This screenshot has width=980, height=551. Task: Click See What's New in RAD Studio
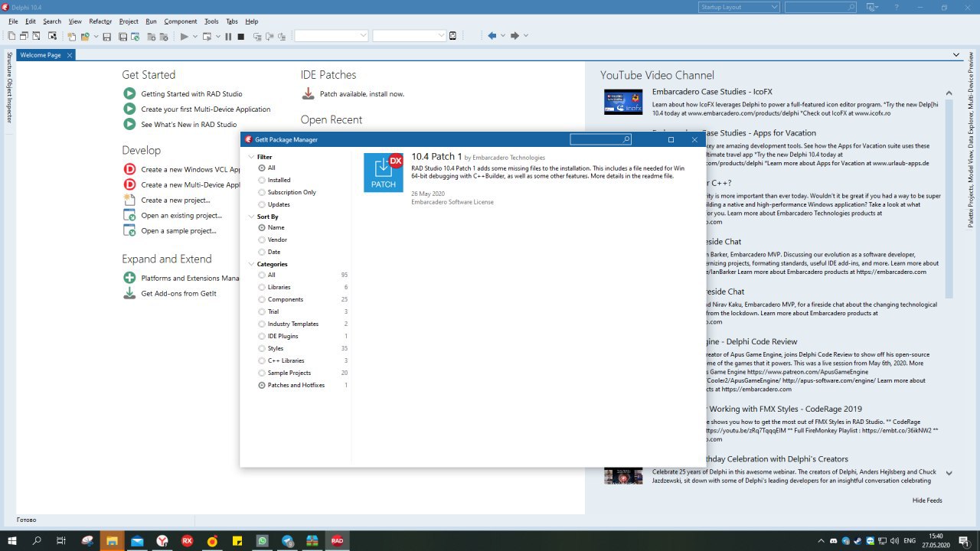(189, 125)
